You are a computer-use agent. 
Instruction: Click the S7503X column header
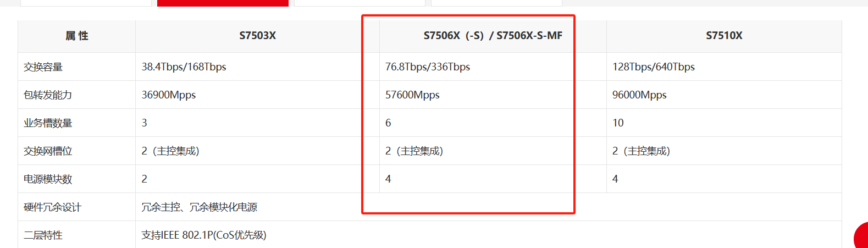[257, 36]
